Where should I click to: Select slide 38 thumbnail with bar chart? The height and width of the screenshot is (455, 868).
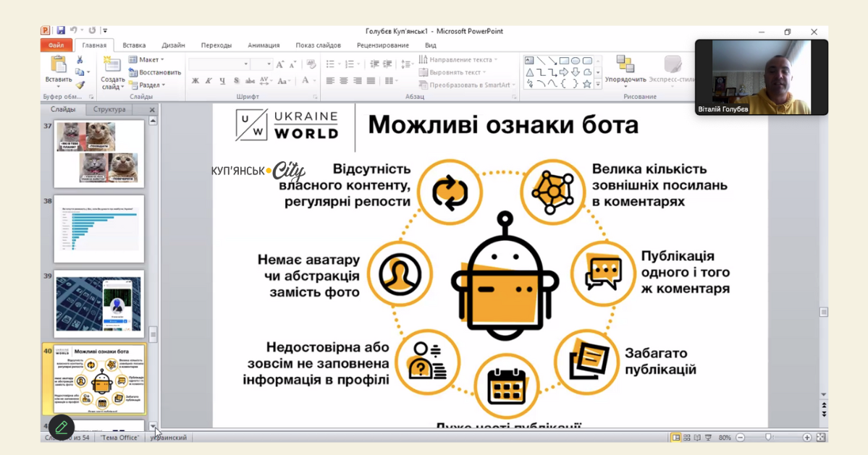(99, 229)
